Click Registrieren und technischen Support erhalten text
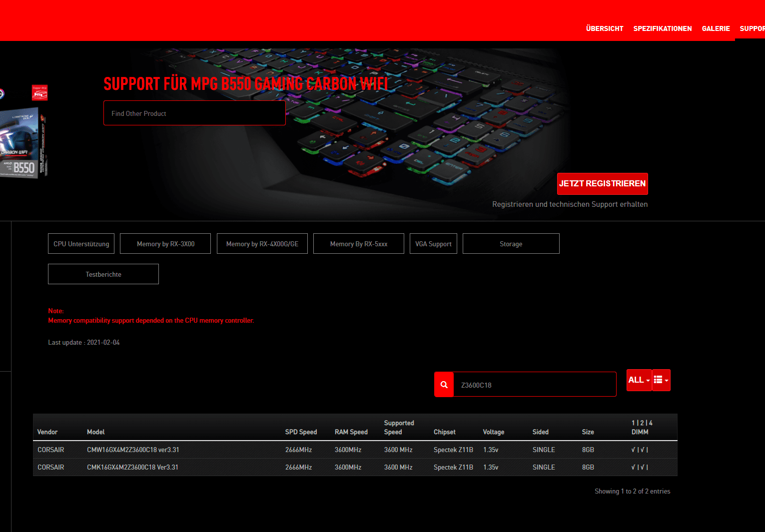Screen dimensions: 765x532 pyautogui.click(x=570, y=204)
